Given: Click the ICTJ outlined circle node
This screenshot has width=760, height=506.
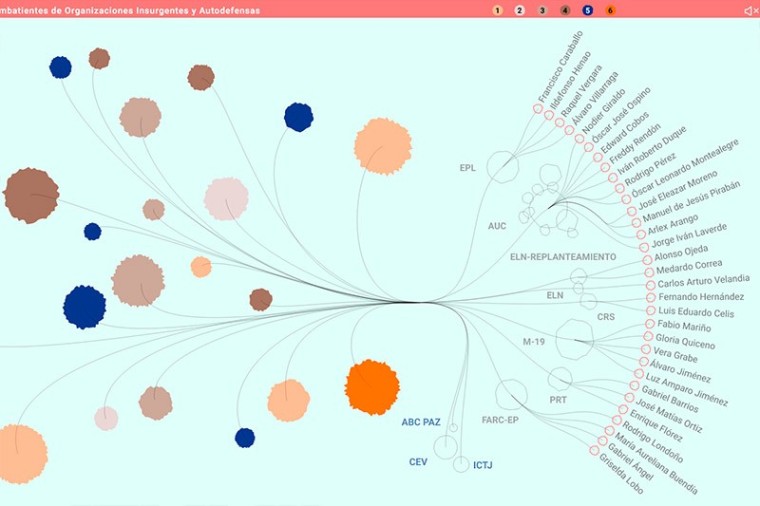Looking at the screenshot, I should point(461,464).
